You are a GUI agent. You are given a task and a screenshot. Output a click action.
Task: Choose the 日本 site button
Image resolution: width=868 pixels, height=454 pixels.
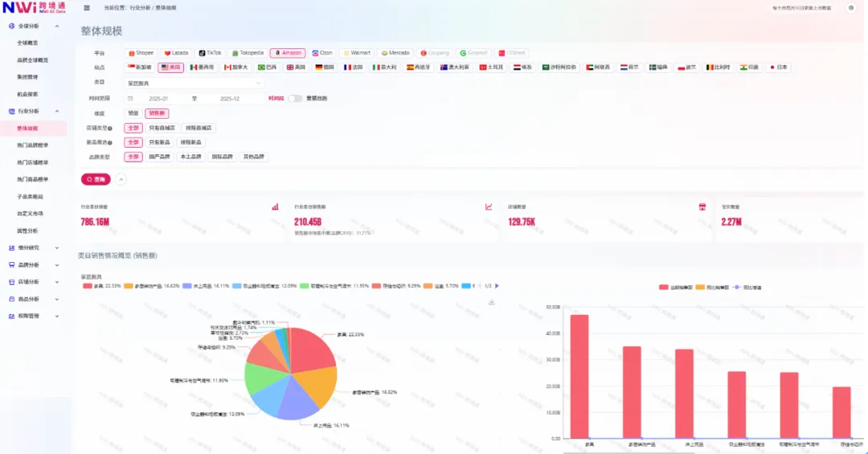coord(778,67)
